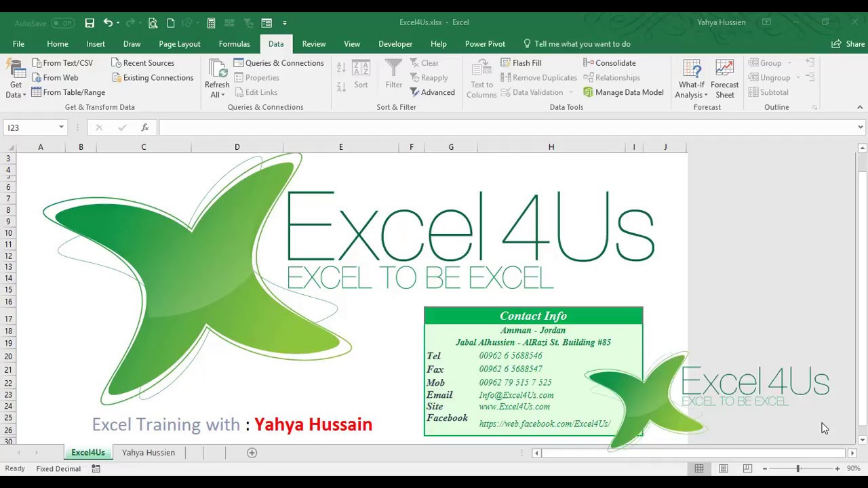Image resolution: width=868 pixels, height=488 pixels.
Task: Click the Refresh All icon
Action: (x=217, y=70)
